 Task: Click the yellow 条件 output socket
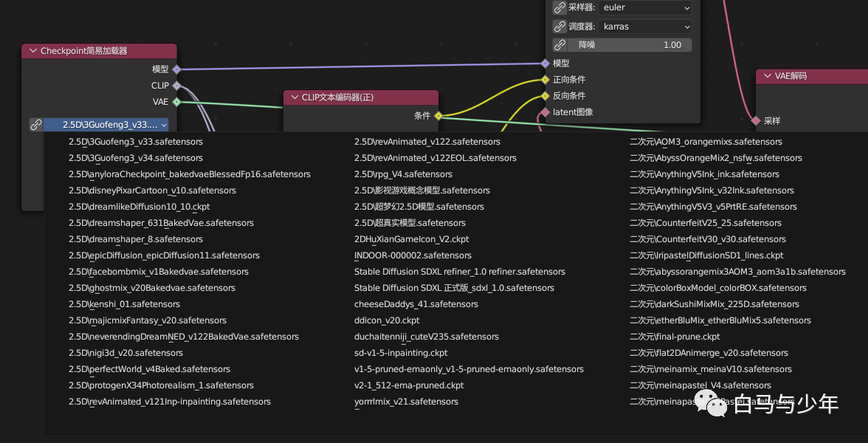[x=438, y=116]
